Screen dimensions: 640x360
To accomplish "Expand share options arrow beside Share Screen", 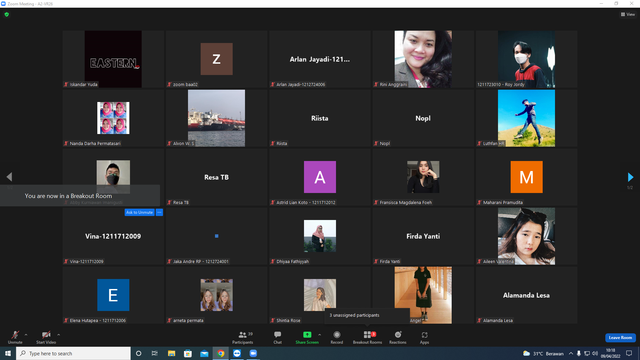I will pyautogui.click(x=320, y=335).
